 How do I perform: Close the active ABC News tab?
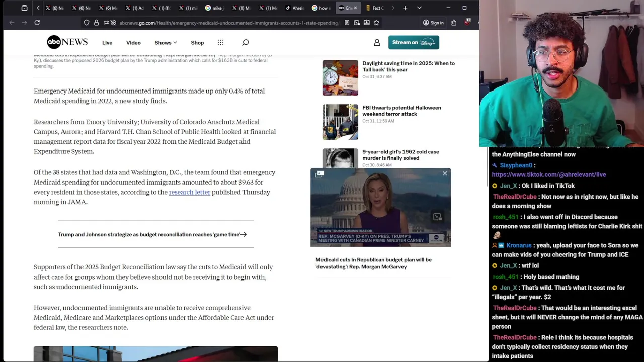tap(355, 8)
